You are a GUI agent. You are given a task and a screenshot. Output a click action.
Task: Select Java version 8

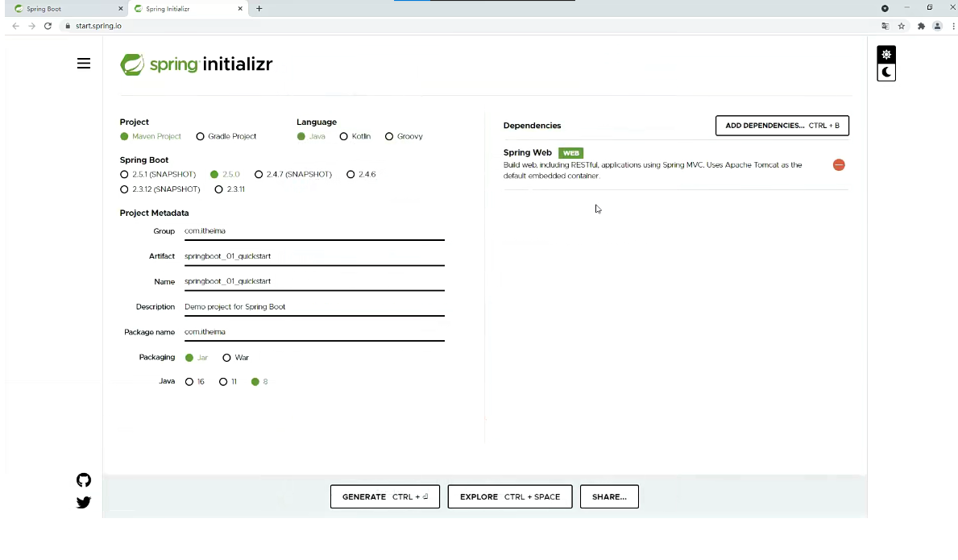click(x=255, y=382)
